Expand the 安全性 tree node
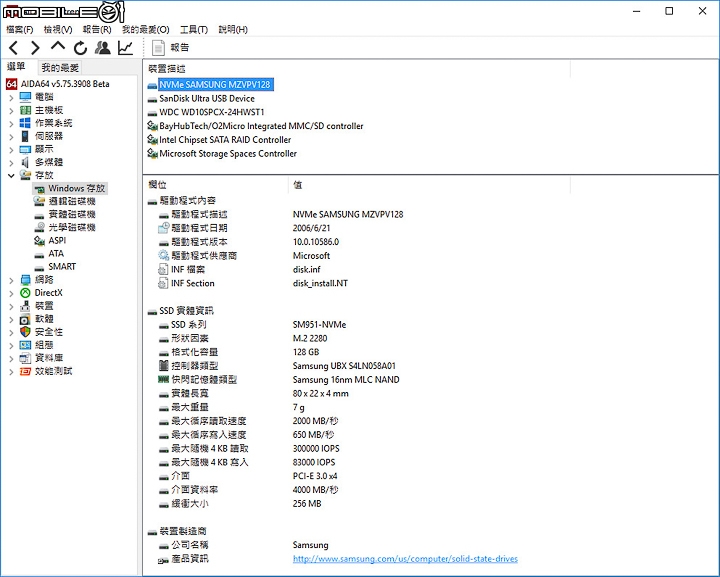The height and width of the screenshot is (577, 720). 11,332
